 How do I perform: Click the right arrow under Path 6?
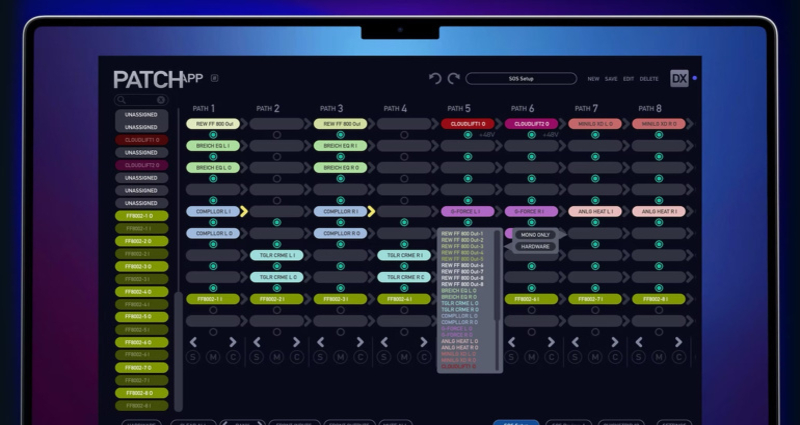coord(551,342)
